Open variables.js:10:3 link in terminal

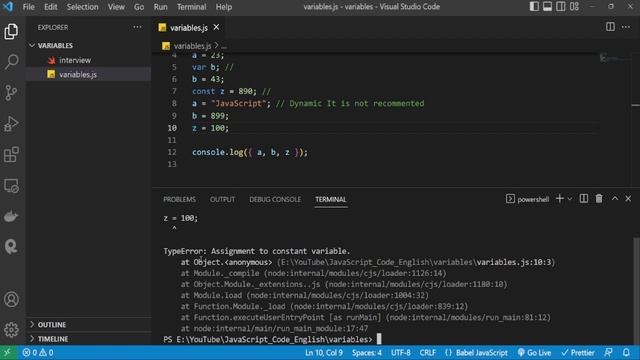tap(514, 262)
